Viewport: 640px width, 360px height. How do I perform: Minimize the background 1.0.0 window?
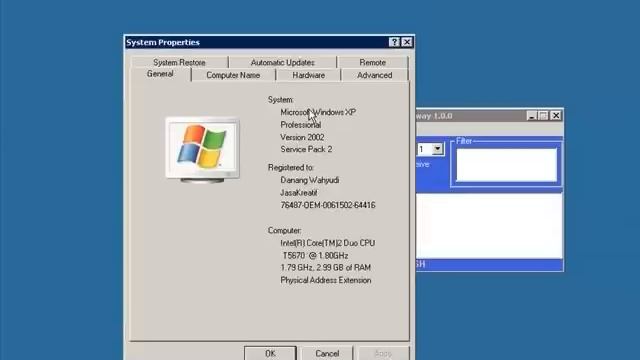(x=531, y=116)
